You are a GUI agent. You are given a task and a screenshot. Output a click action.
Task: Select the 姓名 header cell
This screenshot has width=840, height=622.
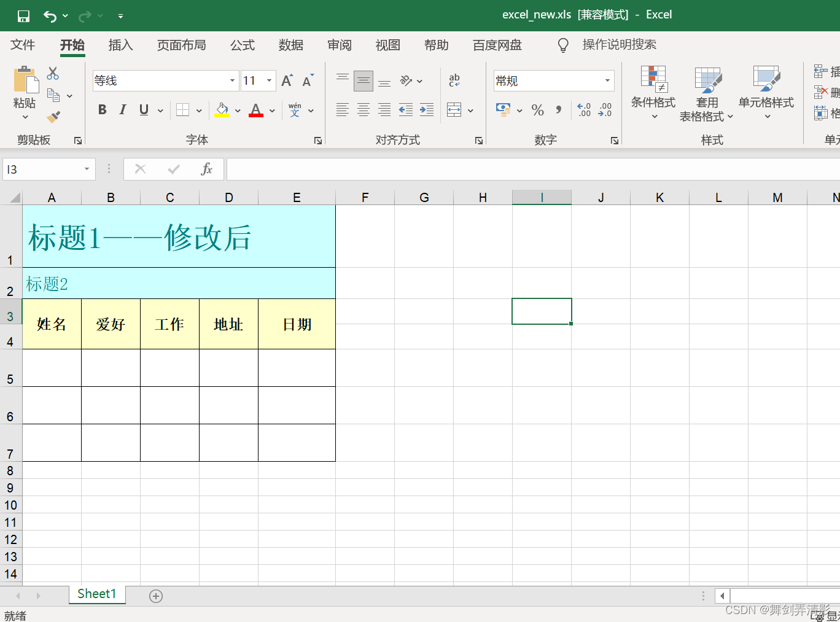(52, 324)
